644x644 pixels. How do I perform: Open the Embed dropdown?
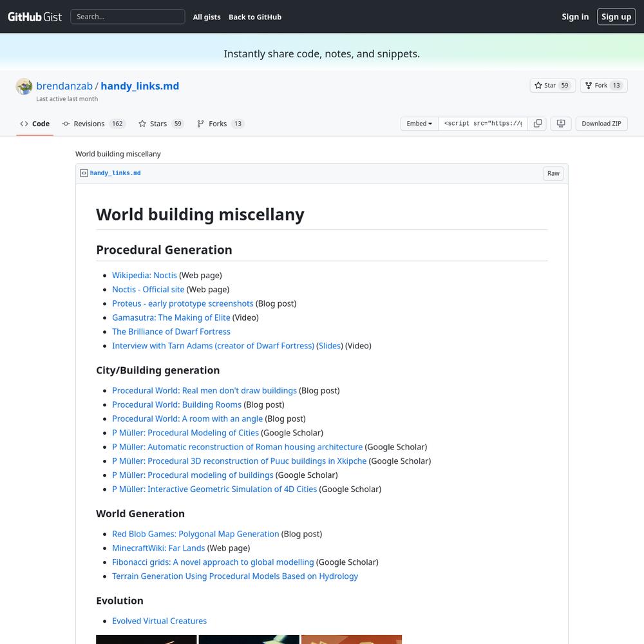419,124
